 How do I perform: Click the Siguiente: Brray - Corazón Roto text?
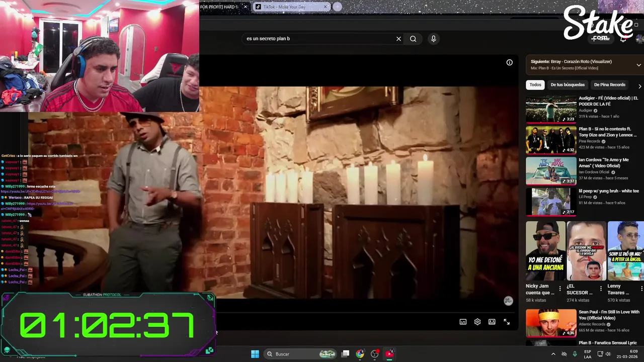click(x=571, y=61)
